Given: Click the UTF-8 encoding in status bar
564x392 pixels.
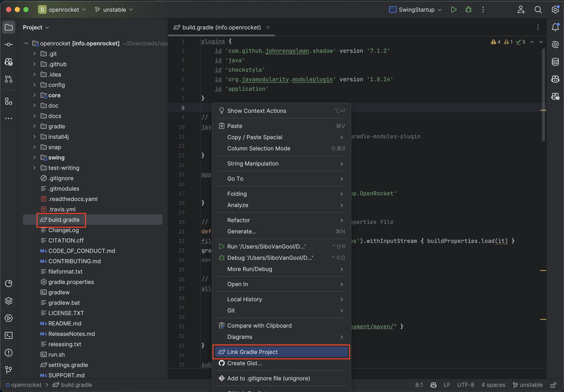Looking at the screenshot, I should (465, 385).
